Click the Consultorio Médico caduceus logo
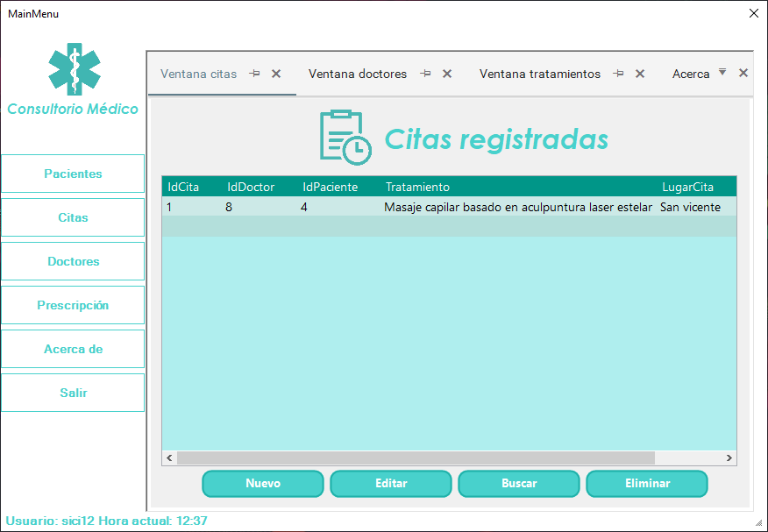Image resolution: width=768 pixels, height=532 pixels. coord(74,71)
